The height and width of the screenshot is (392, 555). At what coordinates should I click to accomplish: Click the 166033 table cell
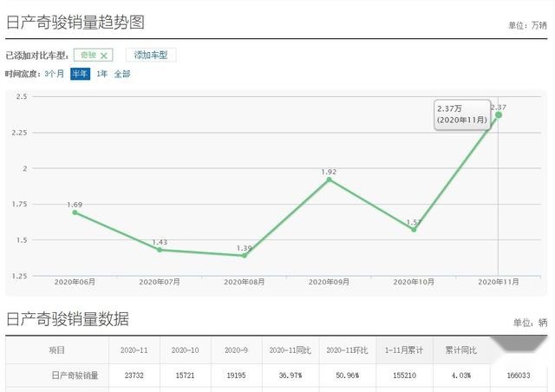point(519,376)
